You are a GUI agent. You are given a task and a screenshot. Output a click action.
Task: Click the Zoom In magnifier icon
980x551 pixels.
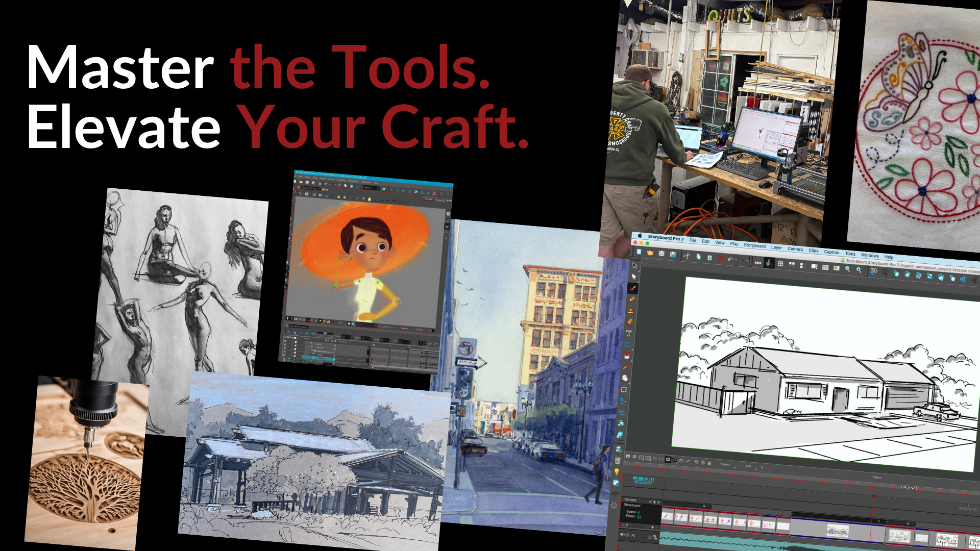pyautogui.click(x=859, y=270)
